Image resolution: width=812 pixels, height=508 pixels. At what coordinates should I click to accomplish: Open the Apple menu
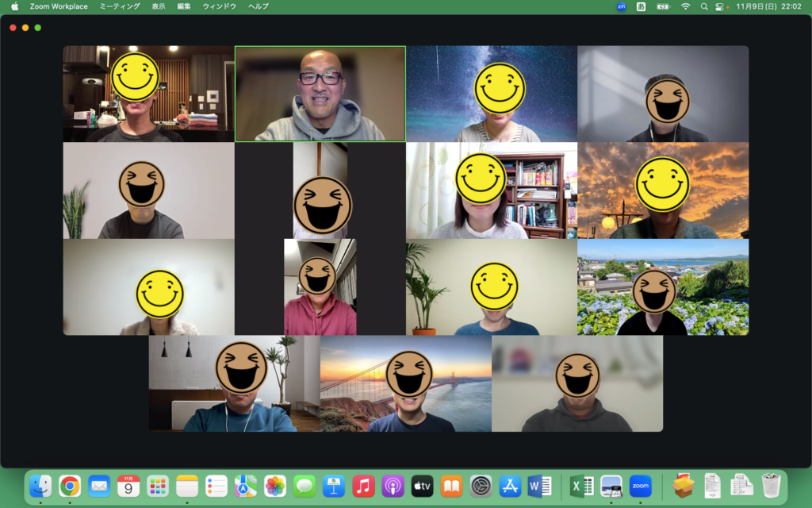tap(14, 6)
